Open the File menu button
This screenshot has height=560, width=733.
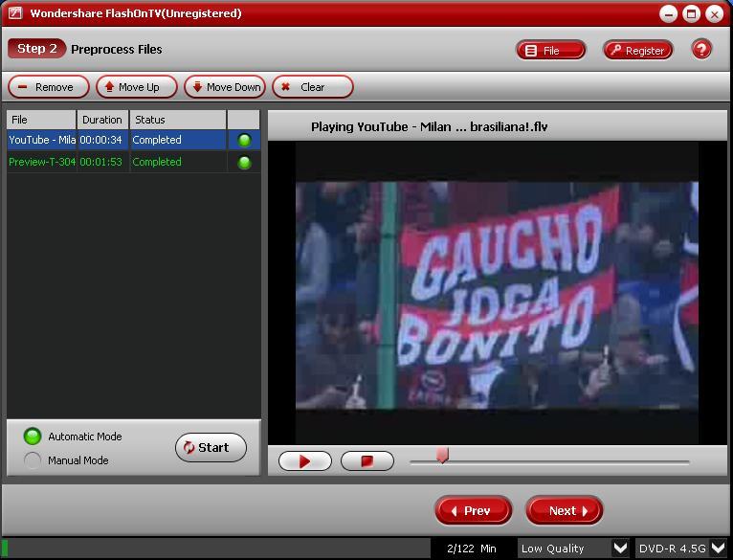coord(550,50)
